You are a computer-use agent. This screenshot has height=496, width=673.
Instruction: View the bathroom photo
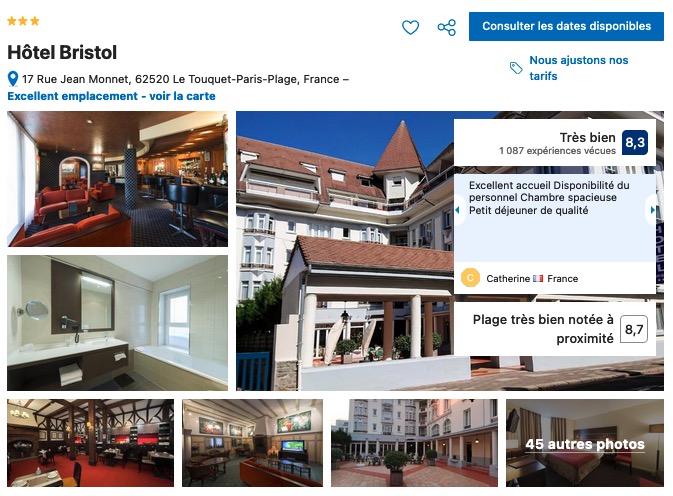coord(118,323)
